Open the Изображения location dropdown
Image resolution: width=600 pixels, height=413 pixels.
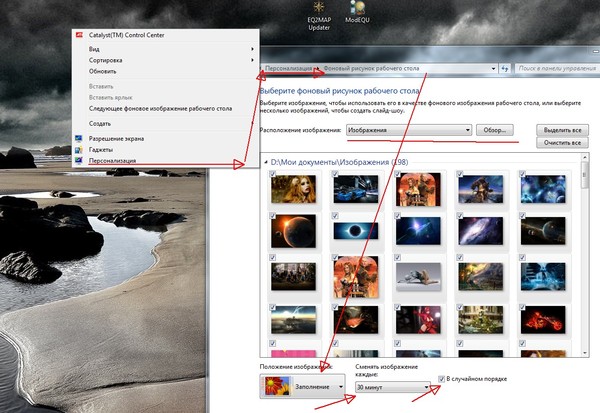coord(409,130)
